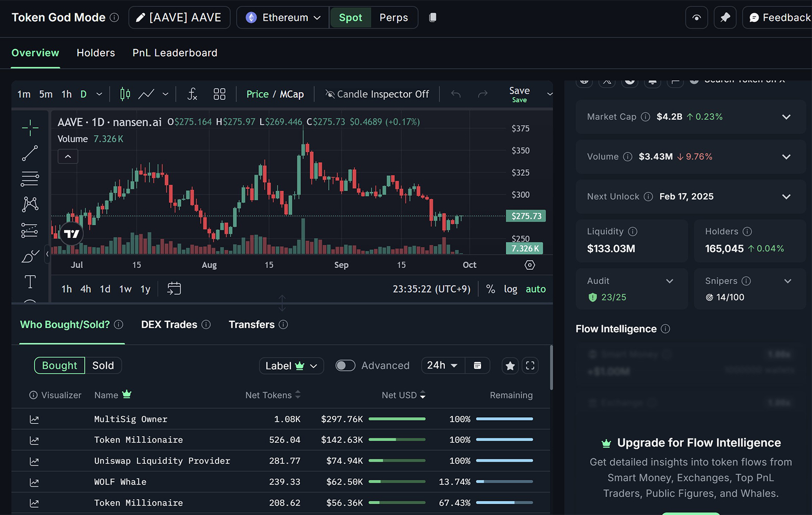Expand the chart style dropdown arrow
Screen dimensions: 812x515
[166, 94]
